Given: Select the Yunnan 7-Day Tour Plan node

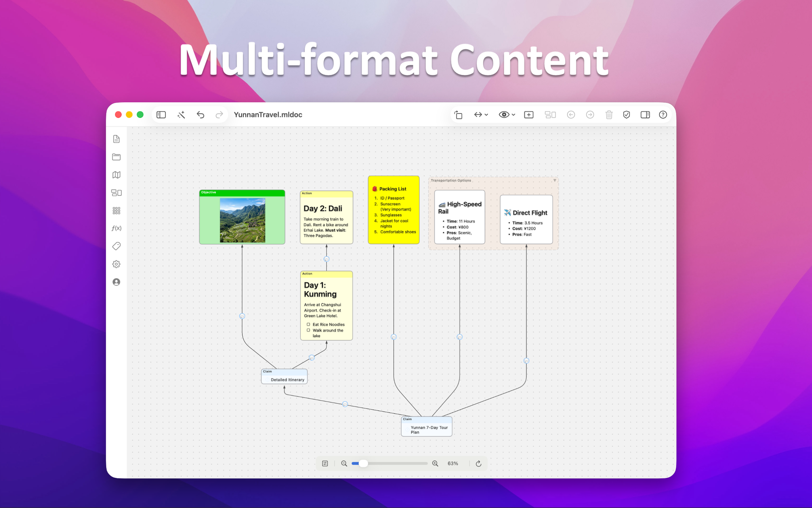Looking at the screenshot, I should (x=427, y=426).
